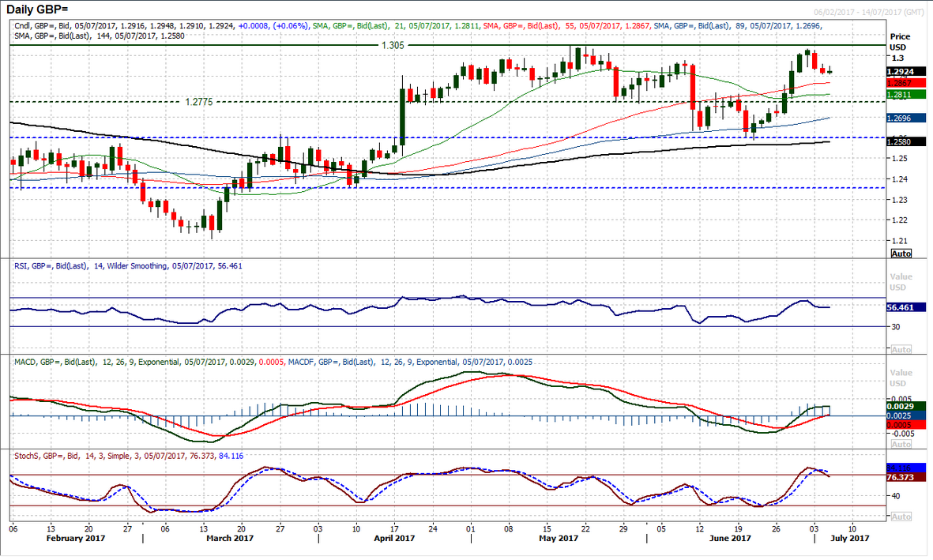Click the black 1.2580 SMA value tag
The image size is (933, 560).
coord(901,141)
